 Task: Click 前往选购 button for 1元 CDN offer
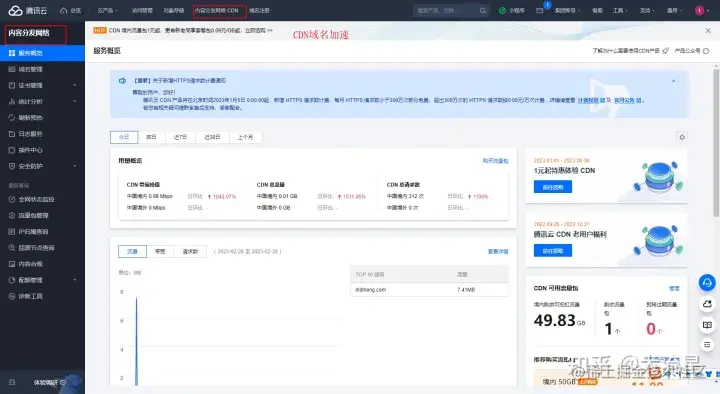(x=552, y=186)
